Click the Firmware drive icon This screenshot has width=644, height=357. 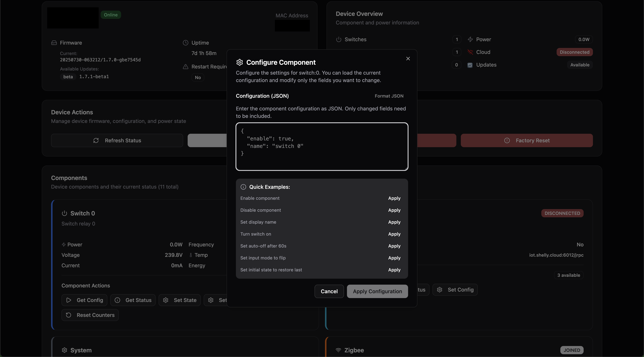coord(54,43)
